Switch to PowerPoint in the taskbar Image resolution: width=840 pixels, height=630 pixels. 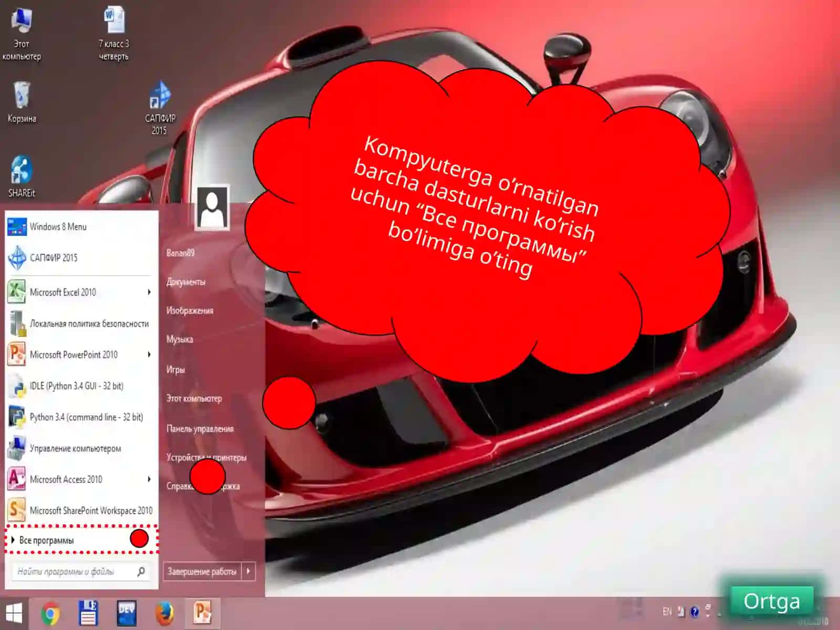click(202, 613)
